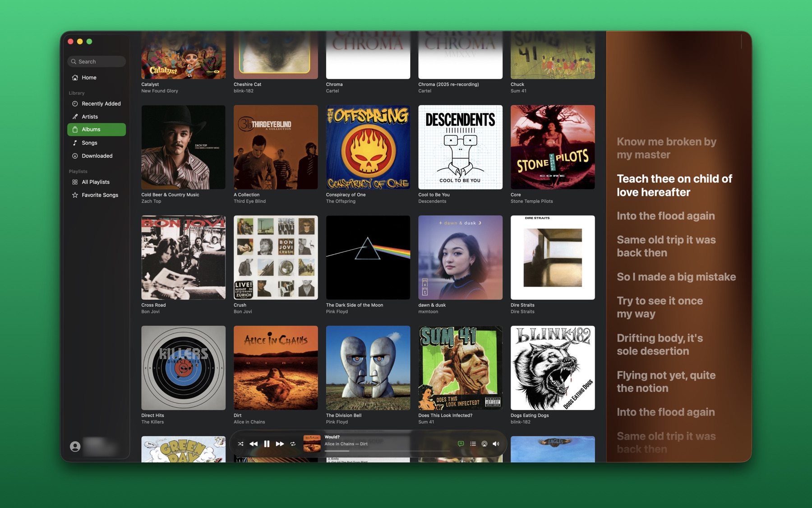Click the Downloaded arrow icon
The image size is (812, 508).
(x=75, y=156)
